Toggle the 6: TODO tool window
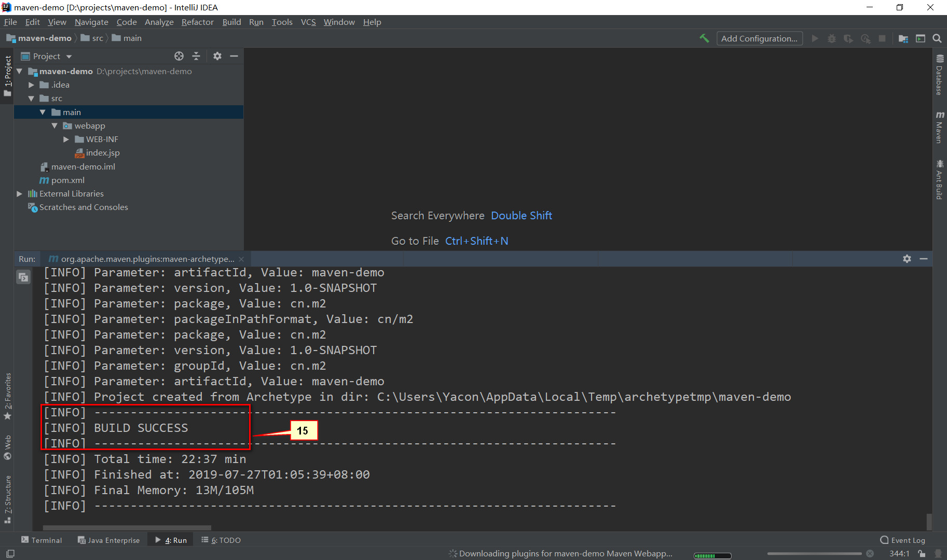This screenshot has width=947, height=560. click(221, 540)
